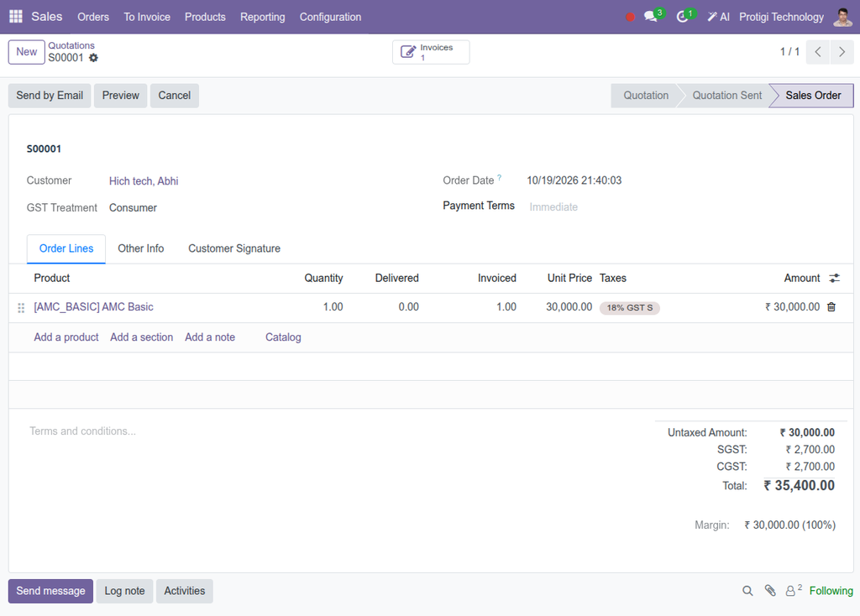Click Add a note link

point(210,337)
